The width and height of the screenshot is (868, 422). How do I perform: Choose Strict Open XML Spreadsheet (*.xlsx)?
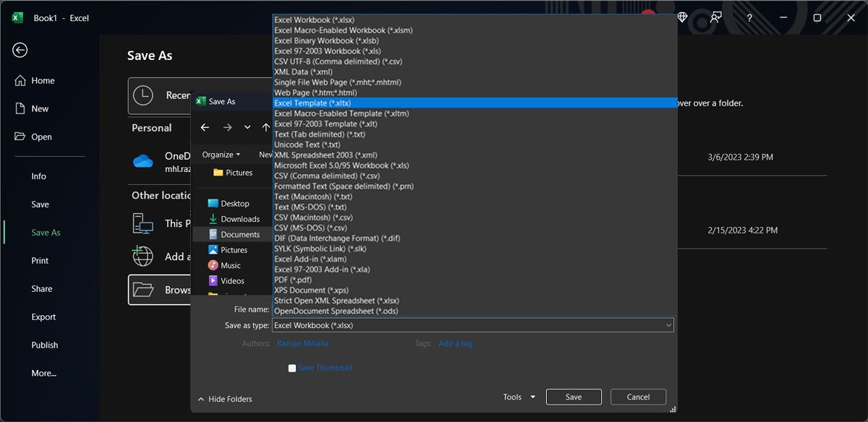coord(474,301)
